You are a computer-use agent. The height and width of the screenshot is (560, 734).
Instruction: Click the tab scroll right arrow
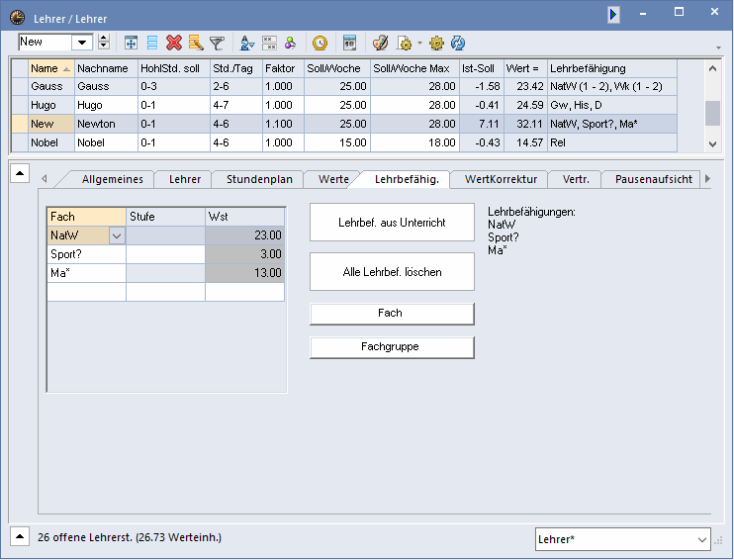[707, 178]
